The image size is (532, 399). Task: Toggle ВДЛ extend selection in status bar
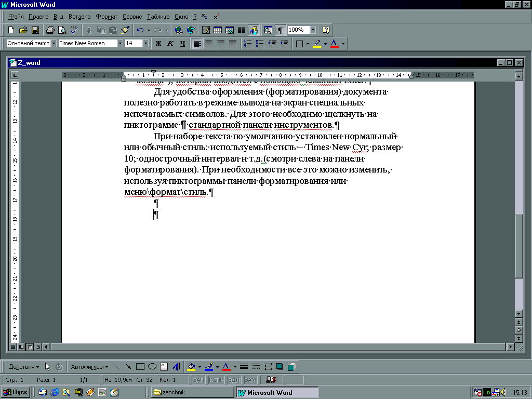pyautogui.click(x=233, y=380)
